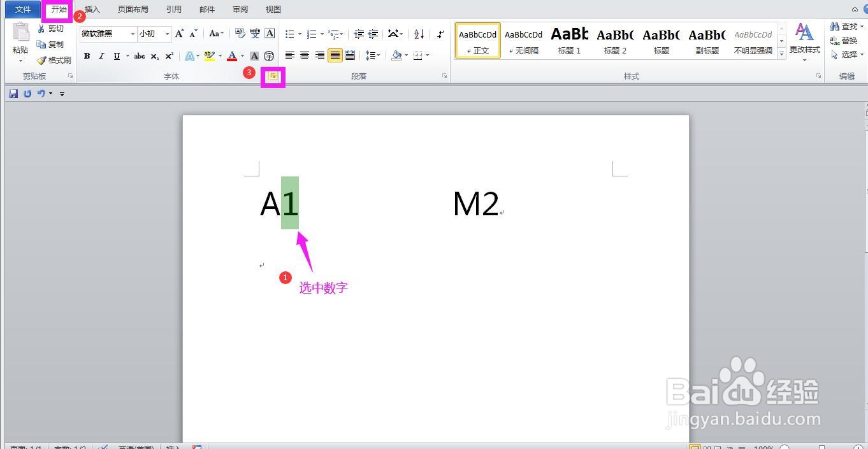The width and height of the screenshot is (868, 449).
Task: Click the Phonetic Guide (wén) icon
Action: [x=255, y=34]
